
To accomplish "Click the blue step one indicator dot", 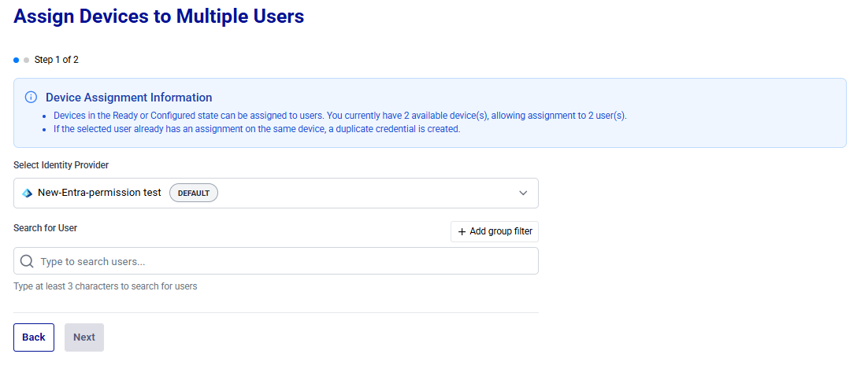I will click(16, 60).
